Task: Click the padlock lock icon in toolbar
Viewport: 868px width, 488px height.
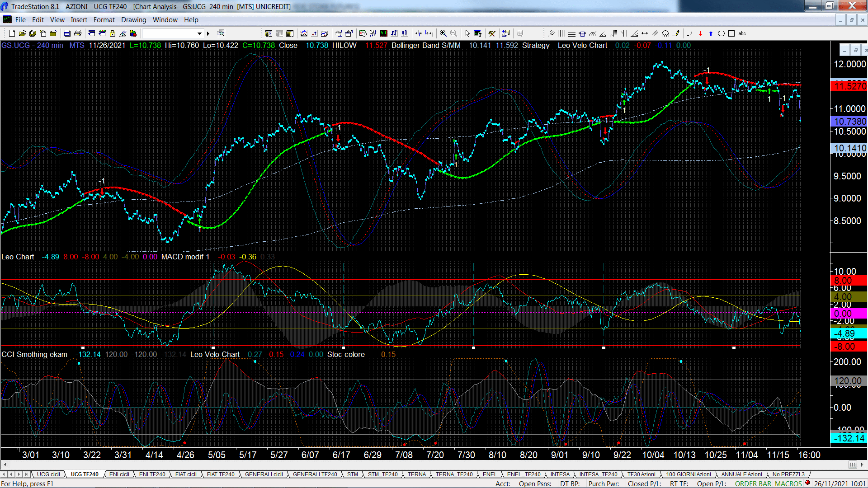Action: pyautogui.click(x=113, y=33)
